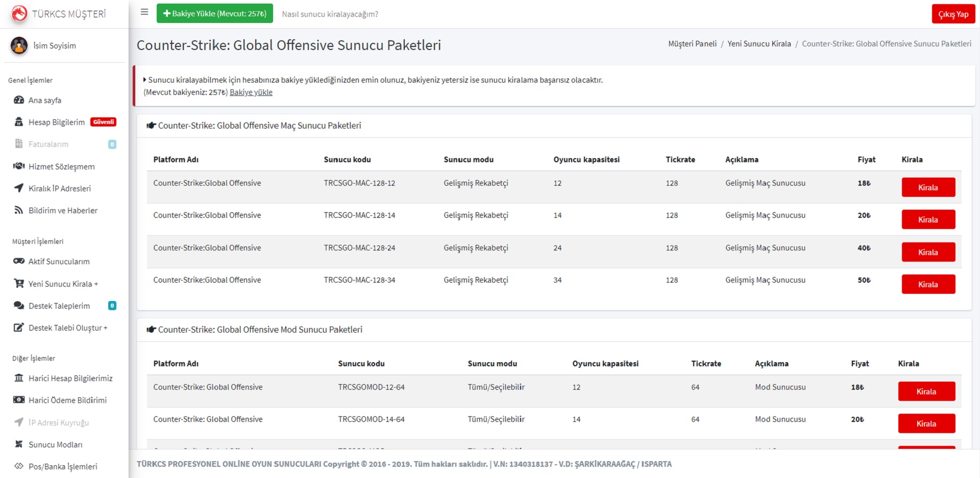
Task: Open Kiralık IP Adresleri icon
Action: pos(19,188)
